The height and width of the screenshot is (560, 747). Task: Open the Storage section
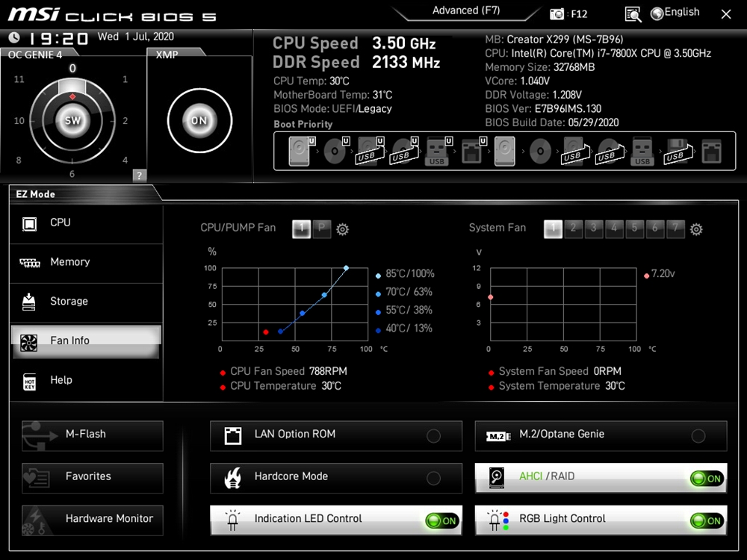click(x=86, y=302)
